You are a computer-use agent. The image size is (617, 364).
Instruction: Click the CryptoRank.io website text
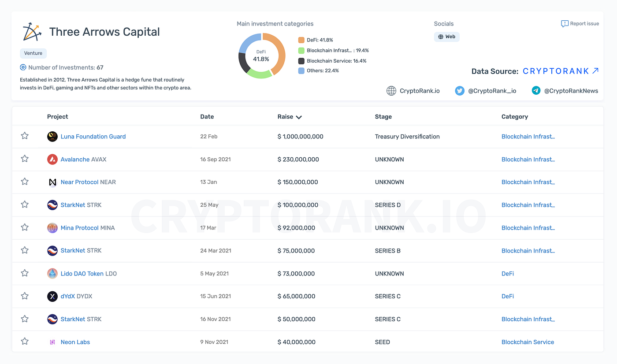[420, 91]
